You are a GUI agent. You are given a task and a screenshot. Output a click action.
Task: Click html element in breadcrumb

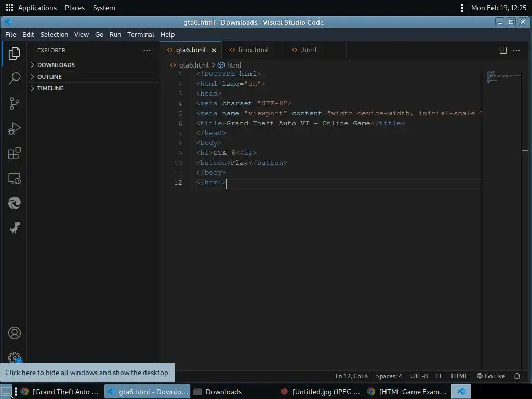(x=234, y=65)
